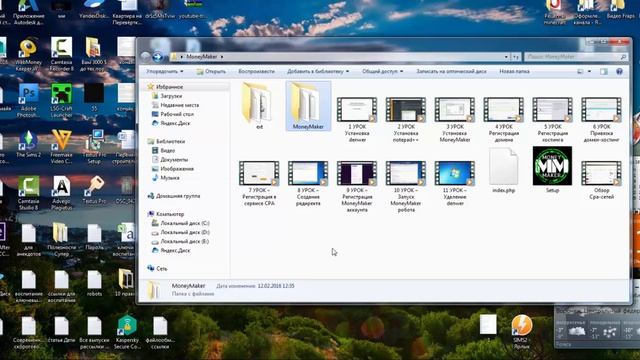640x360 pixels.
Task: Select Избранное in navigation pane
Action: click(169, 87)
